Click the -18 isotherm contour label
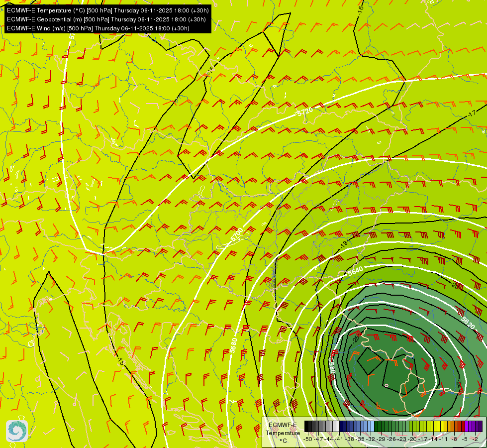Viewport: 487px width, 448px height. (x=344, y=244)
